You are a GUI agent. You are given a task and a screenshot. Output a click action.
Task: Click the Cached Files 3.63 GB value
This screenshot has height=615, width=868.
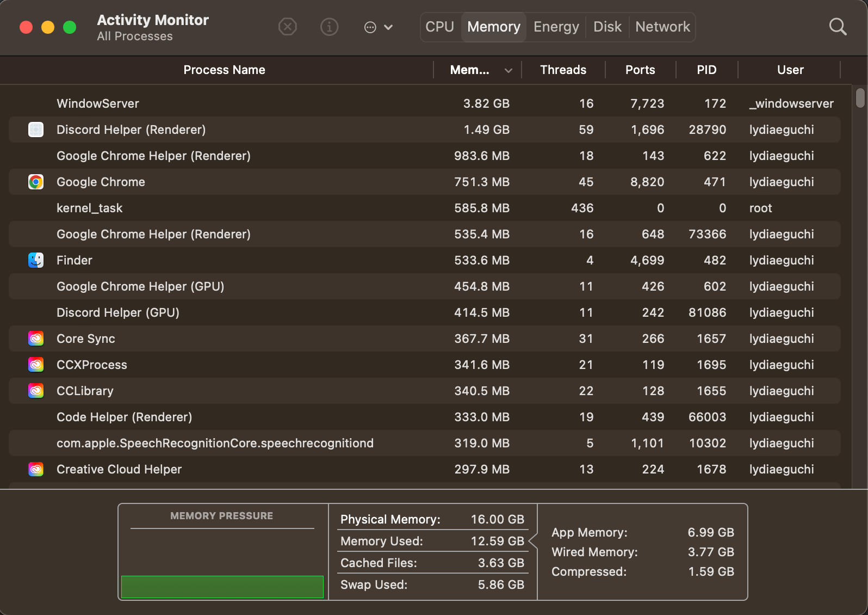pyautogui.click(x=501, y=563)
